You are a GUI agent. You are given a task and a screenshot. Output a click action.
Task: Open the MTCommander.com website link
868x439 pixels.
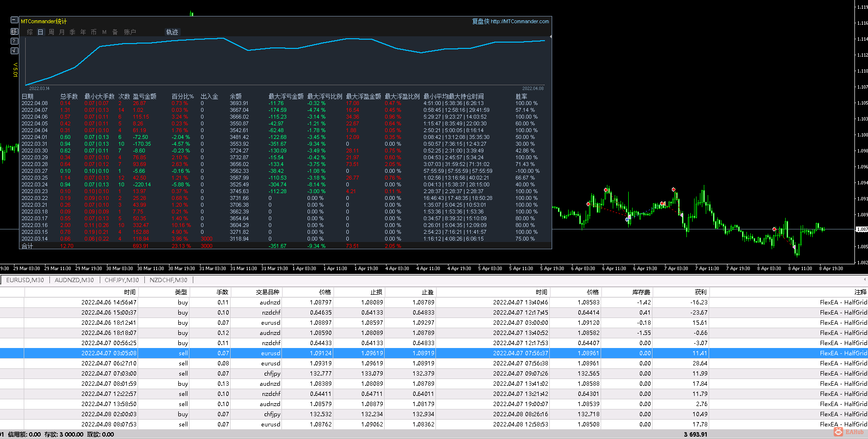pos(520,21)
